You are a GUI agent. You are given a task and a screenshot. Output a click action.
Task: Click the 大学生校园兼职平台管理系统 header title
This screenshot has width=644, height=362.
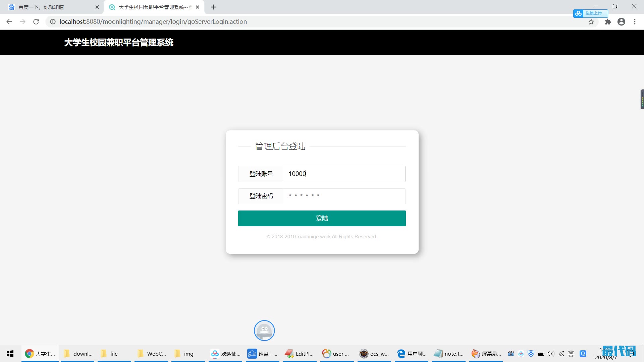119,43
